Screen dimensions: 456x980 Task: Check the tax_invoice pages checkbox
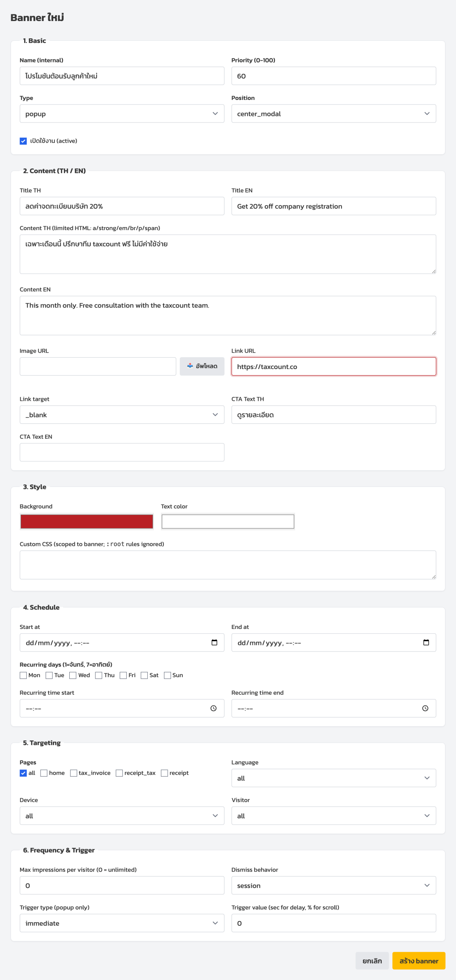(x=74, y=773)
